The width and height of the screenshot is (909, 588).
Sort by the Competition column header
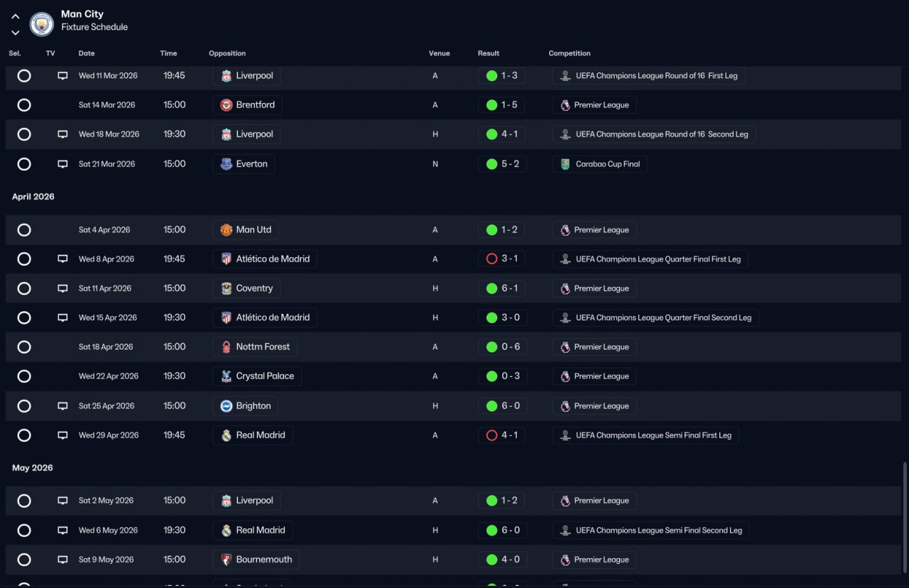click(x=570, y=53)
